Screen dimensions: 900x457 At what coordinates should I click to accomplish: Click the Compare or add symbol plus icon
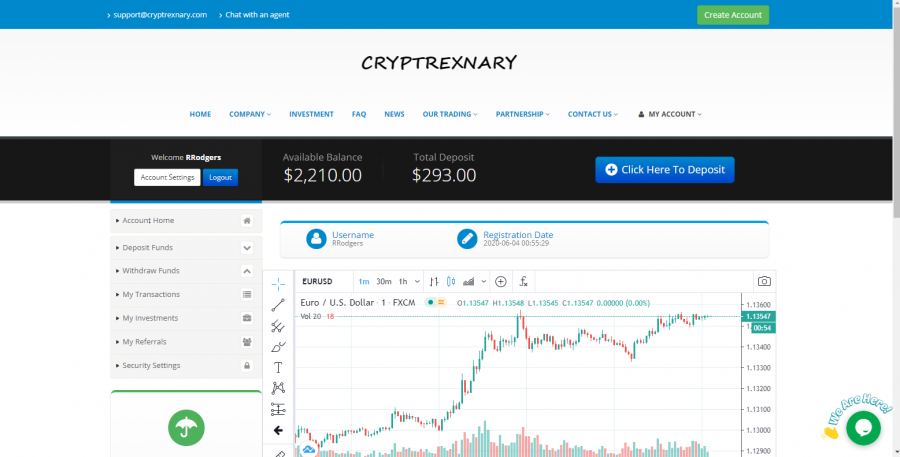pos(501,281)
